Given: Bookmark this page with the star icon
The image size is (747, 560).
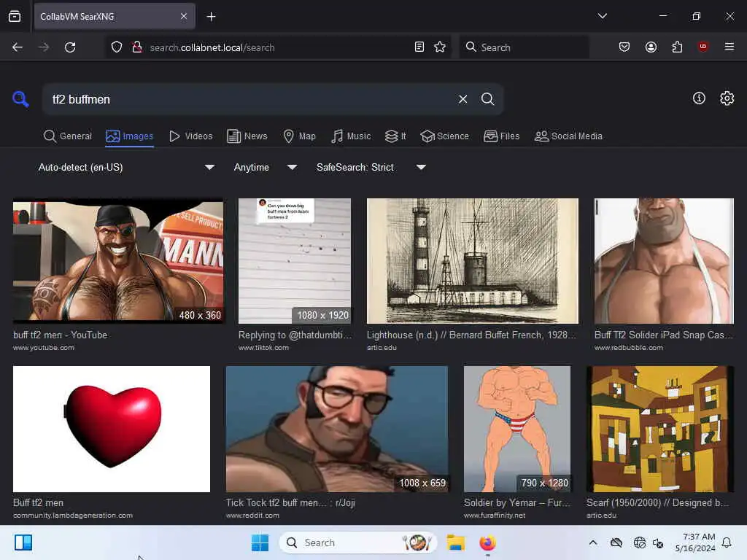Looking at the screenshot, I should 440,47.
